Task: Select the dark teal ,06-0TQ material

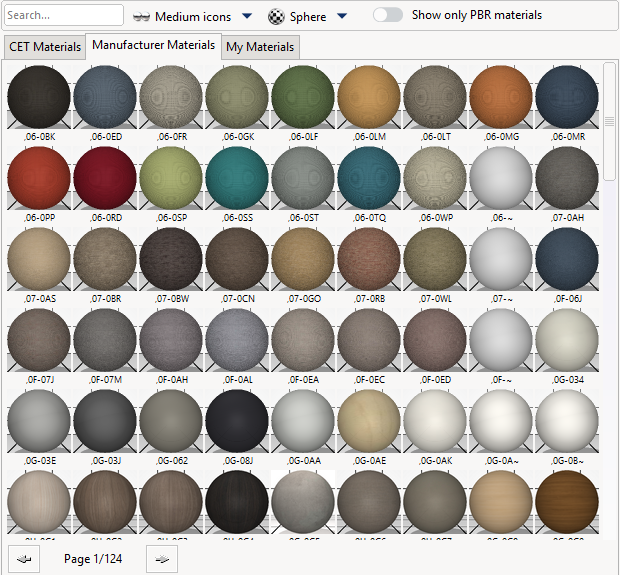Action: pyautogui.click(x=369, y=178)
